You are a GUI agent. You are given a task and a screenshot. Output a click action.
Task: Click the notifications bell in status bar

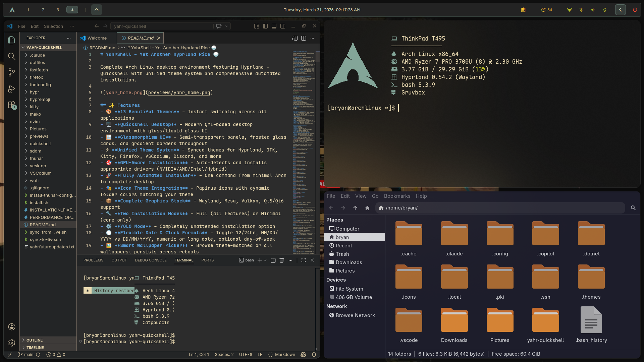[x=314, y=355]
